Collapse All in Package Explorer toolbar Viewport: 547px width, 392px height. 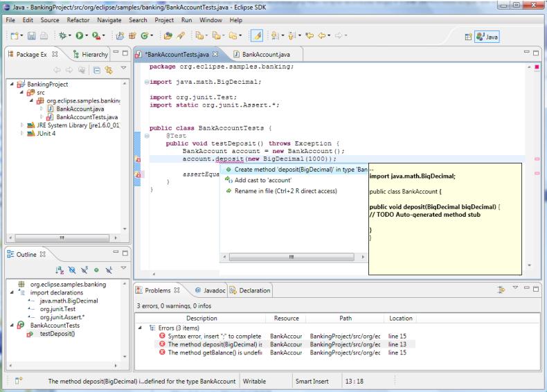pyautogui.click(x=97, y=70)
